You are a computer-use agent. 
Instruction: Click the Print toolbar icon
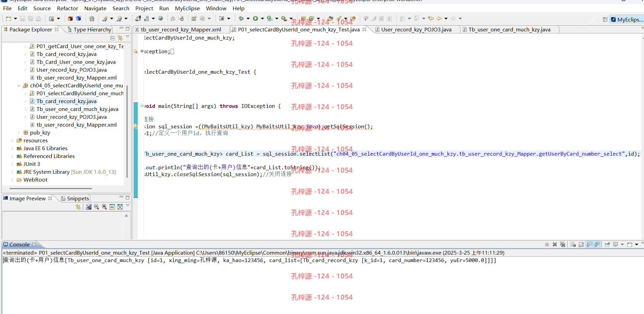click(x=38, y=18)
